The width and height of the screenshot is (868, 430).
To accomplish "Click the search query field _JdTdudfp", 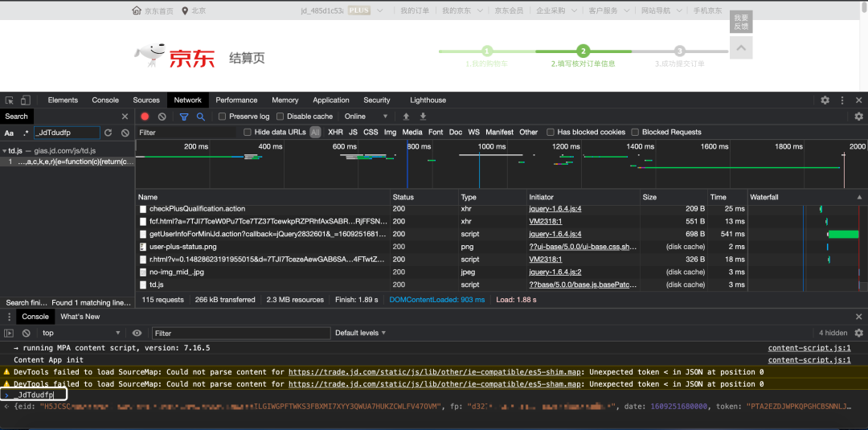I will pos(67,133).
